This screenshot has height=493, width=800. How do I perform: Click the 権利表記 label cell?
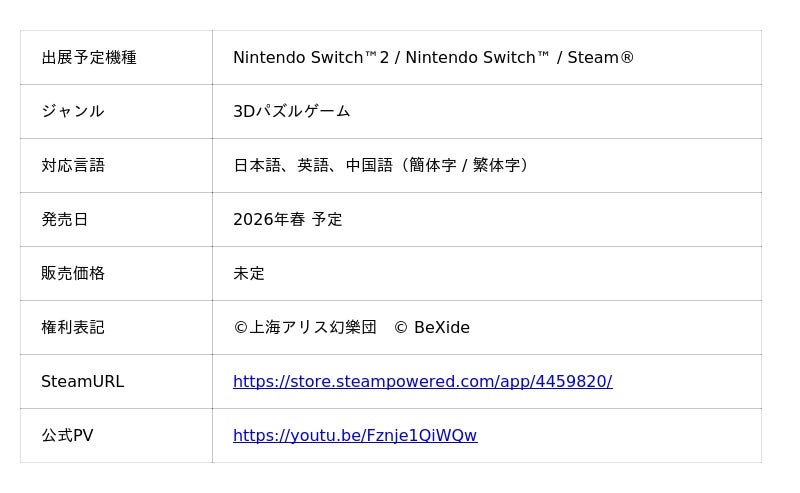(x=73, y=328)
